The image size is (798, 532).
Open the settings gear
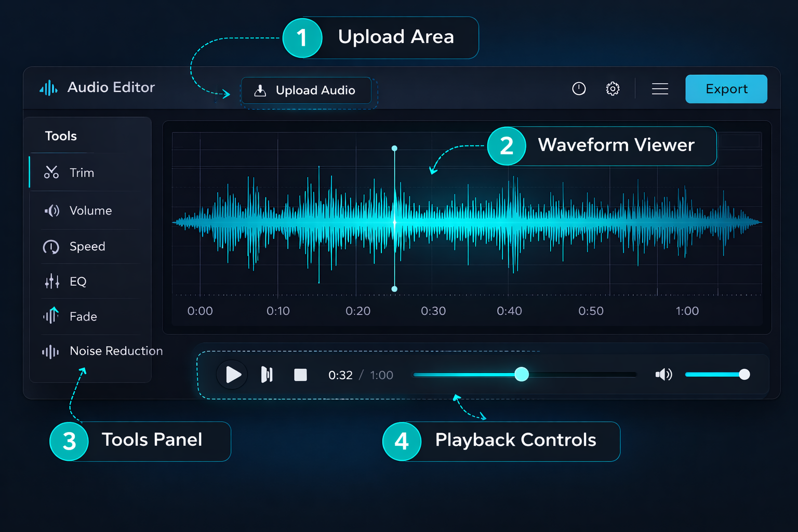pyautogui.click(x=613, y=88)
